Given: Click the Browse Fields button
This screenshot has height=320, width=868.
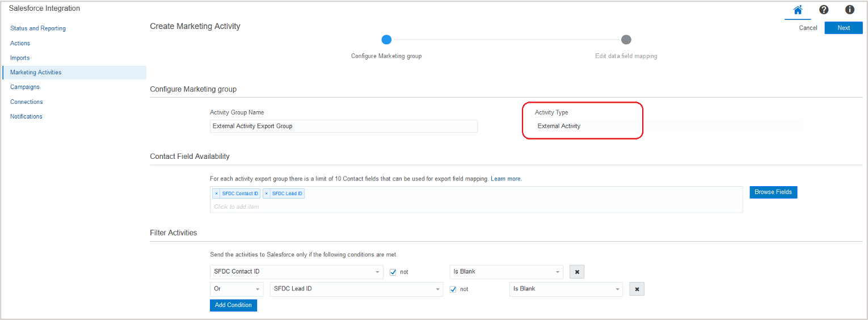Looking at the screenshot, I should coord(773,192).
